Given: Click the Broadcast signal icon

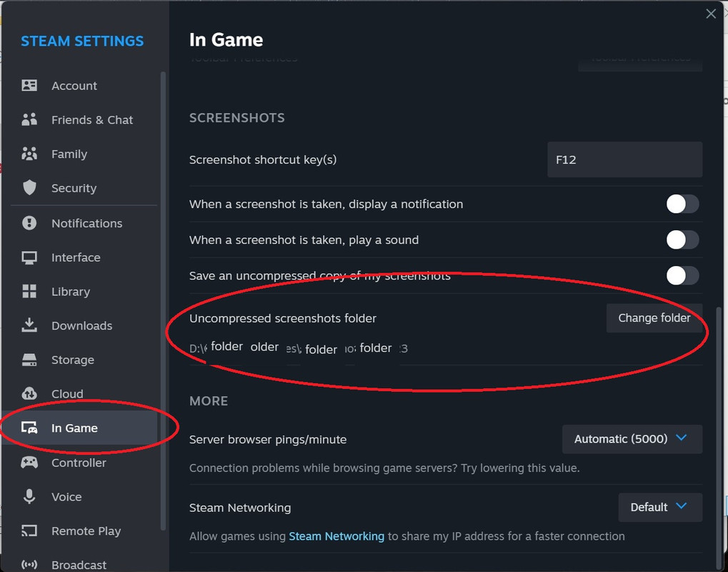Looking at the screenshot, I should coord(29,565).
